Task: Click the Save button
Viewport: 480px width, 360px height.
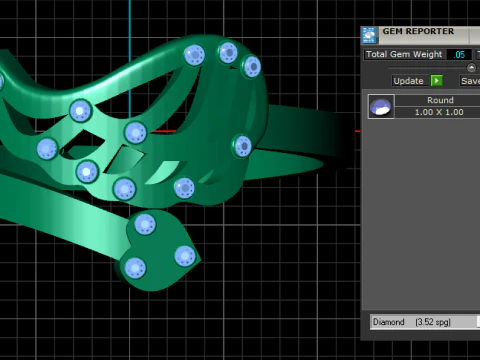Action: (x=470, y=81)
